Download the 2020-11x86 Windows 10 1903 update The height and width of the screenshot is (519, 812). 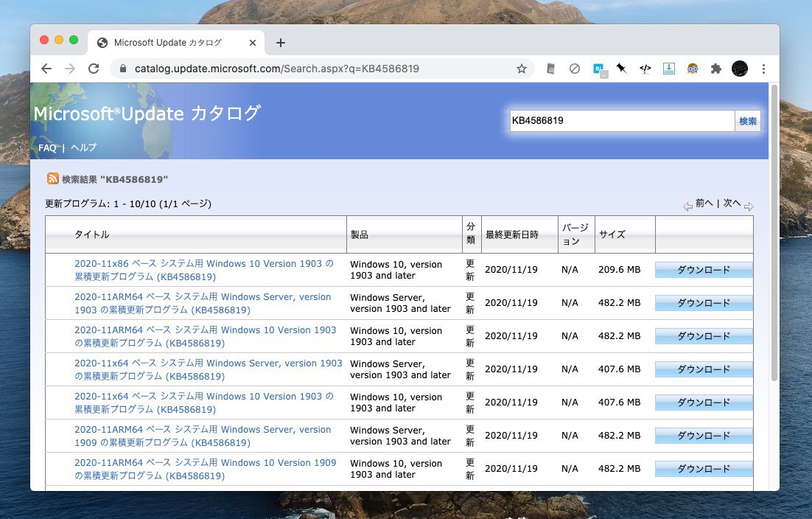coord(703,270)
